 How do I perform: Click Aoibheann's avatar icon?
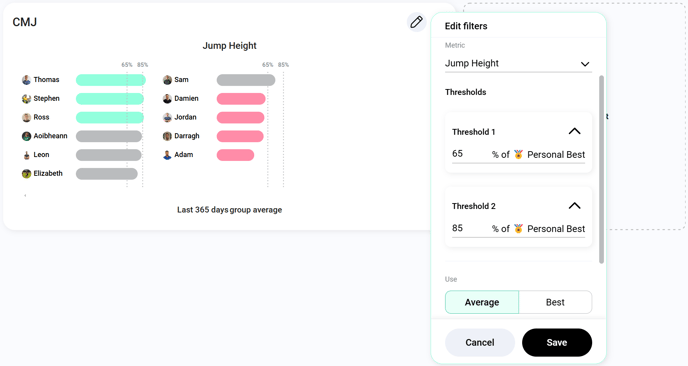(x=26, y=136)
